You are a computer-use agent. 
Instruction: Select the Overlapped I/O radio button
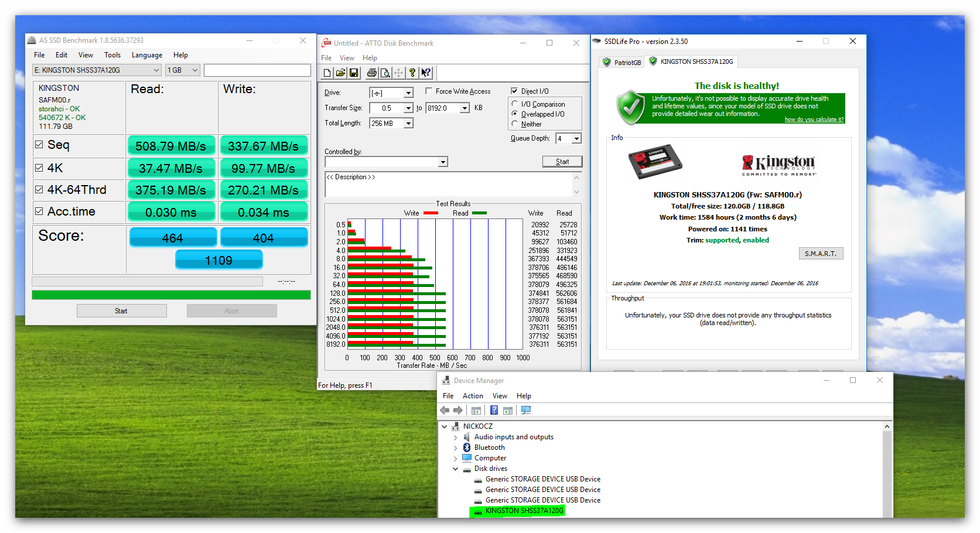click(515, 114)
